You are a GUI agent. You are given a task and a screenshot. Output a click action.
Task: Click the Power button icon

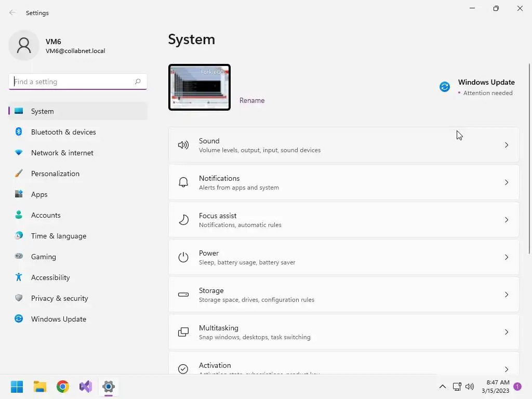click(183, 257)
